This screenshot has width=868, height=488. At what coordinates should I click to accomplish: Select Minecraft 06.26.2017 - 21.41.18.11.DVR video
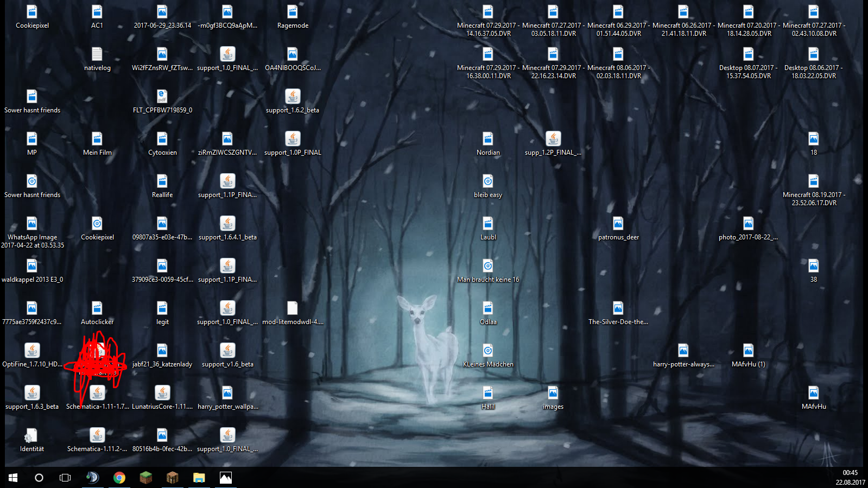coord(683,12)
